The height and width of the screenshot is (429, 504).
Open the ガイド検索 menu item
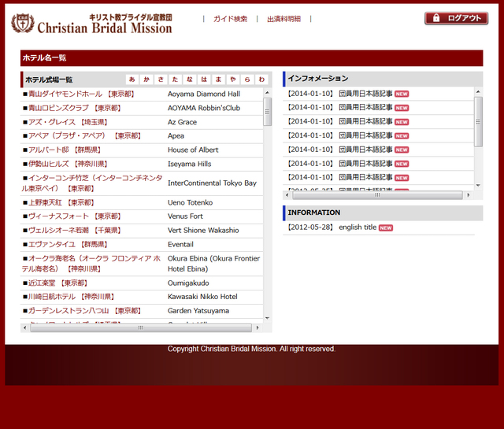coord(230,19)
